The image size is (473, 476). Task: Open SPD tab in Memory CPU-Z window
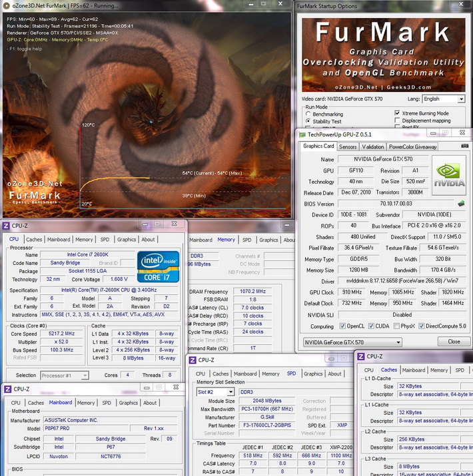pos(246,240)
